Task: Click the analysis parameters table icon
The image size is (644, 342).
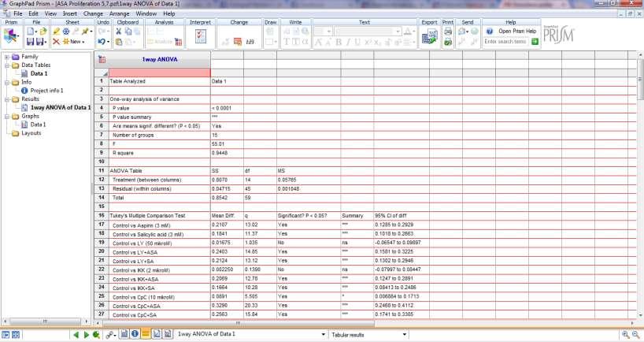Action: [178, 42]
